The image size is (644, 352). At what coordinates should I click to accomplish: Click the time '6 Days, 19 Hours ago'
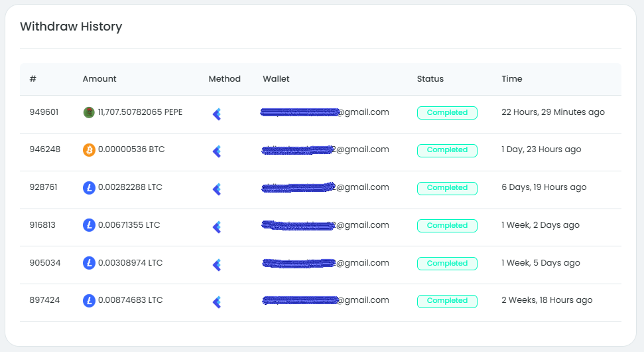[544, 187]
